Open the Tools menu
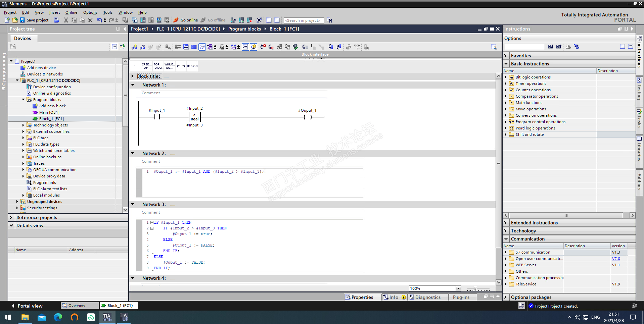This screenshot has width=644, height=324. click(x=108, y=12)
